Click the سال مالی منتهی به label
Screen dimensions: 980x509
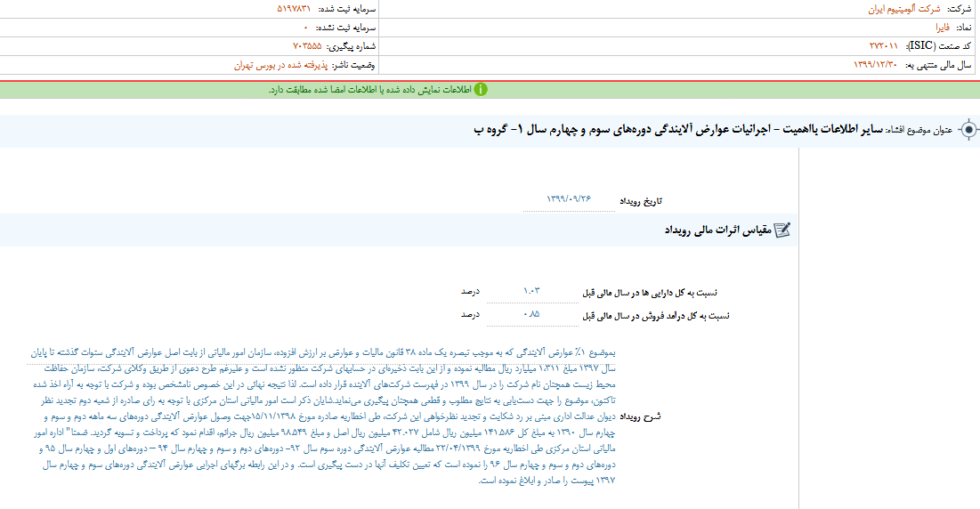(x=938, y=64)
